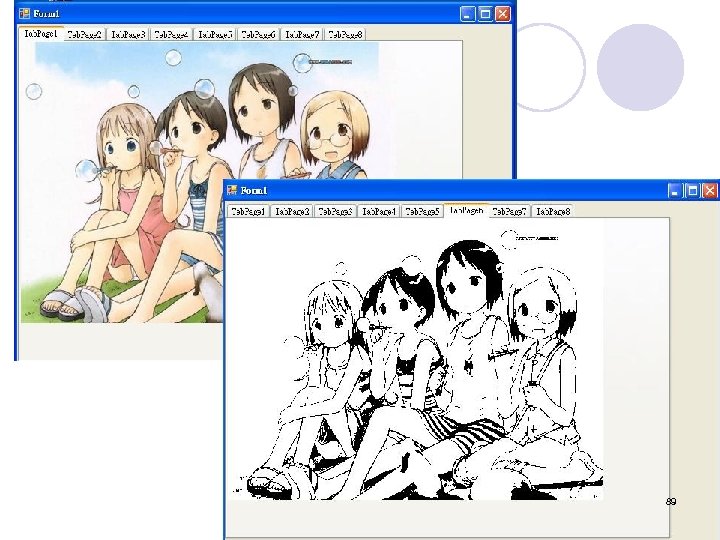
Task: Open TabPage8 in the front Form1 window
Action: coord(553,212)
